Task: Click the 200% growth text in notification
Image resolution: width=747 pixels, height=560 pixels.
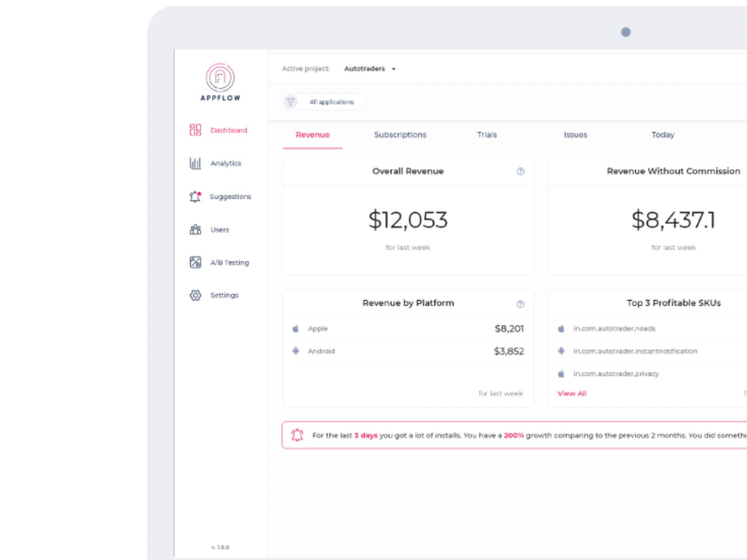Action: (514, 435)
